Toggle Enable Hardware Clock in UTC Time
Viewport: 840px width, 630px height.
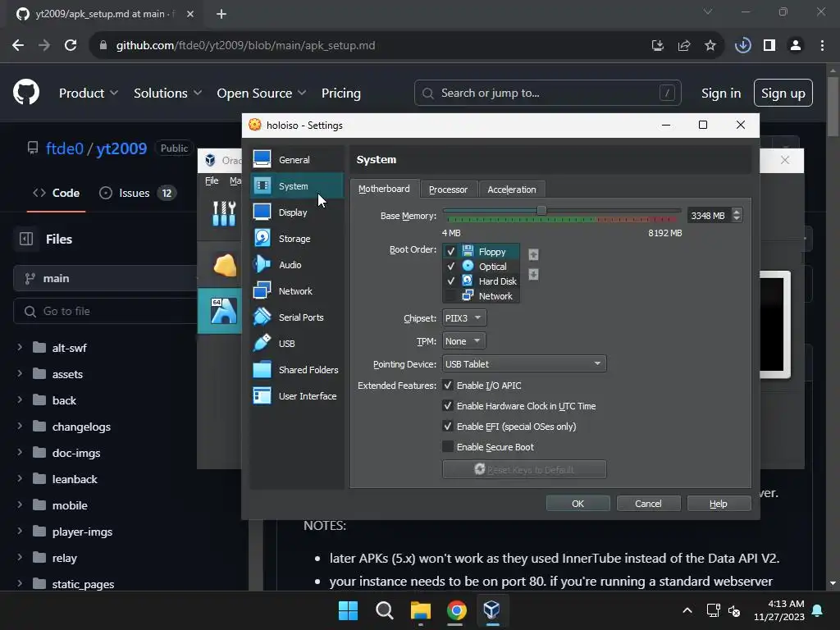coord(448,405)
